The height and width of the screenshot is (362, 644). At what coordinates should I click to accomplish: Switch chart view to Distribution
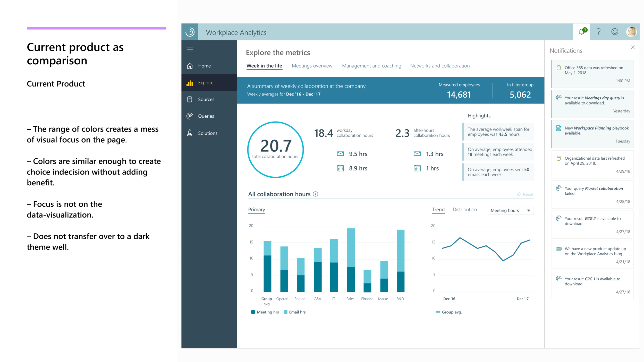point(465,210)
